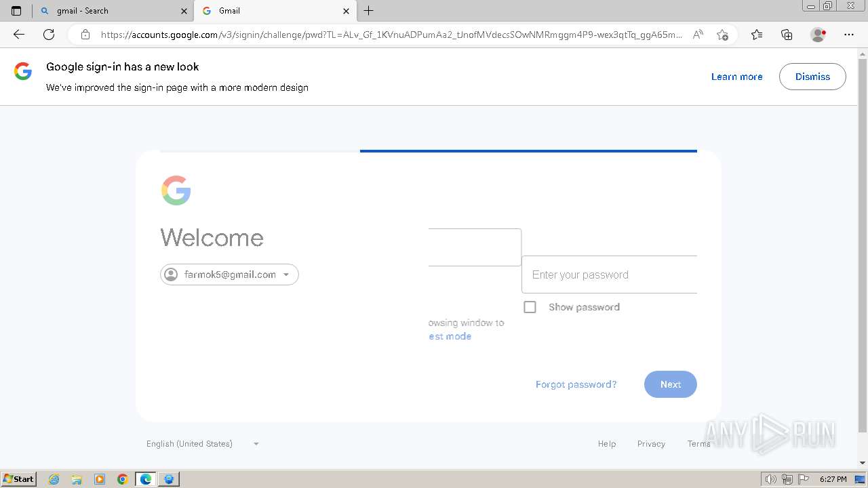Open the Help footer link
Screen dimensions: 868x488
607,444
